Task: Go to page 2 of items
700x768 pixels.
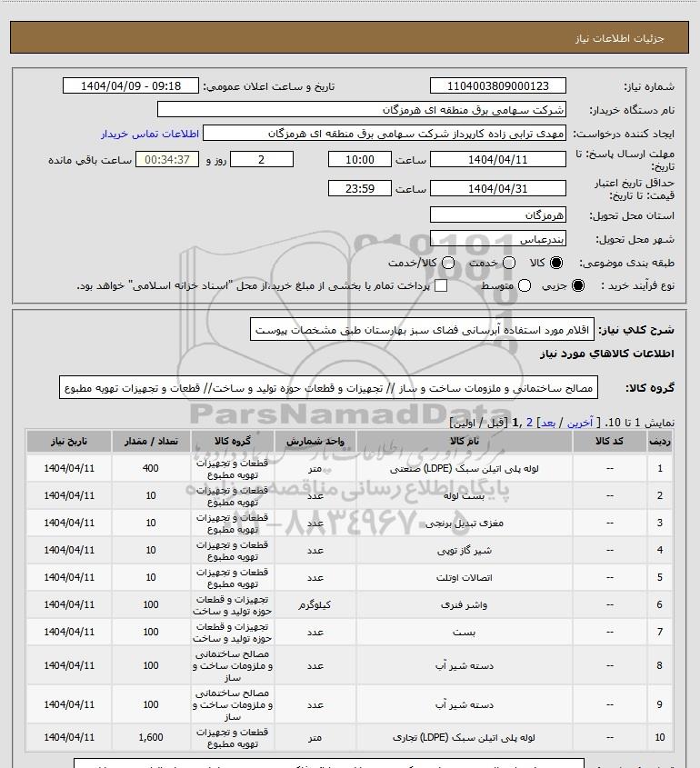Action: pos(529,423)
